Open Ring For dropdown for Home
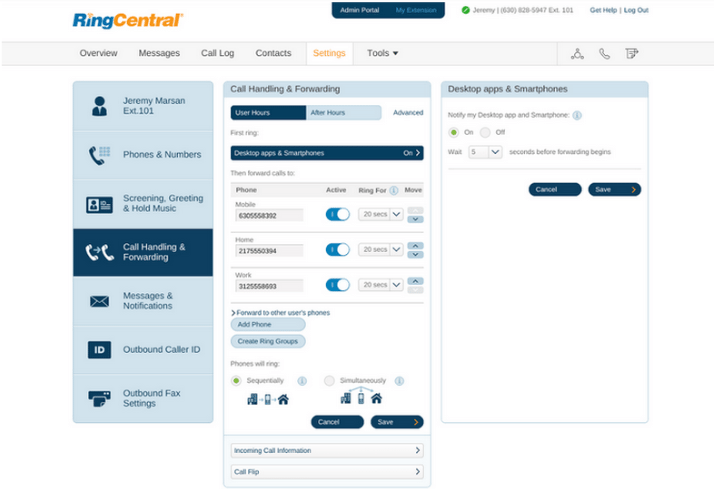This screenshot has height=489, width=714. [381, 250]
